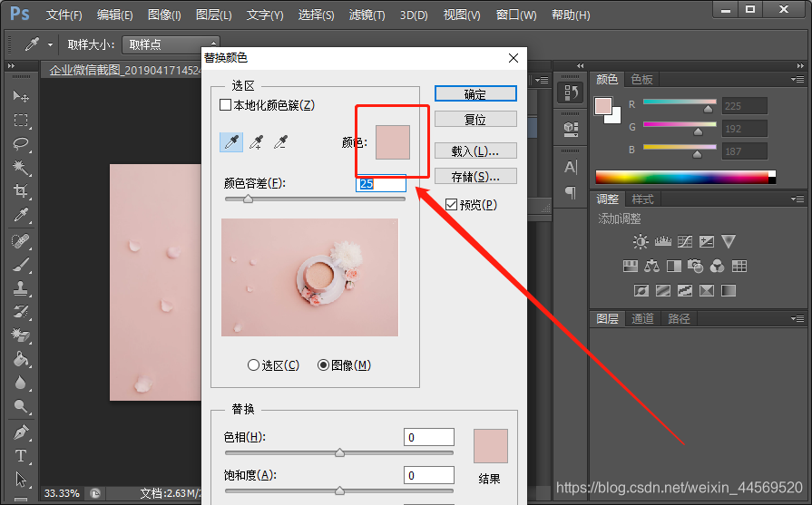Open the 取样大小 sample size dropdown
This screenshot has height=505, width=812.
[x=171, y=44]
